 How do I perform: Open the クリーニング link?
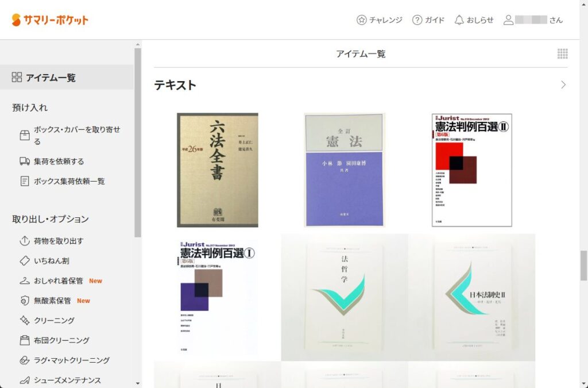click(x=55, y=320)
